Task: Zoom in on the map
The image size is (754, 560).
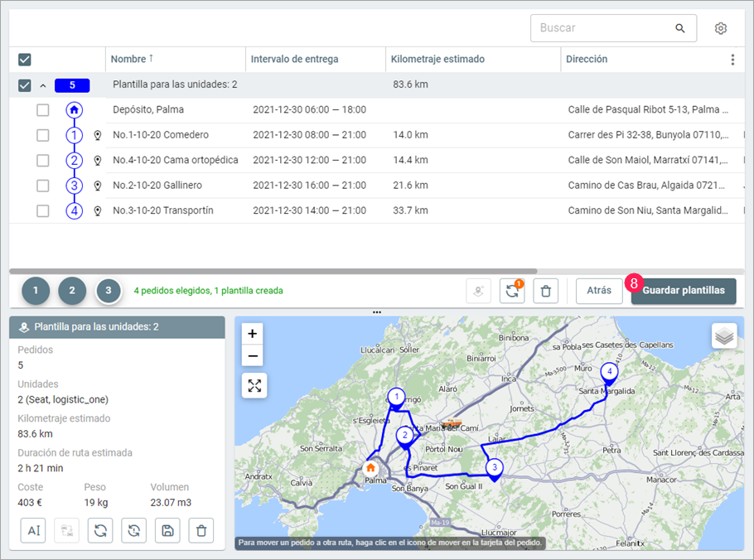Action: [x=253, y=334]
